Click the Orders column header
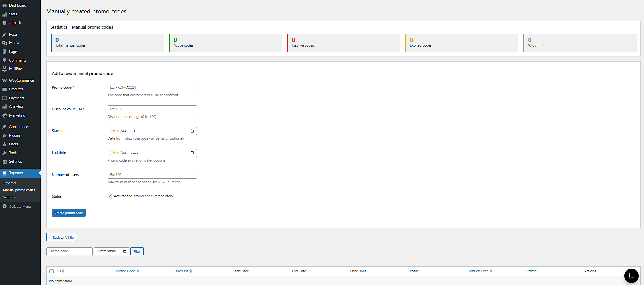 pyautogui.click(x=531, y=271)
